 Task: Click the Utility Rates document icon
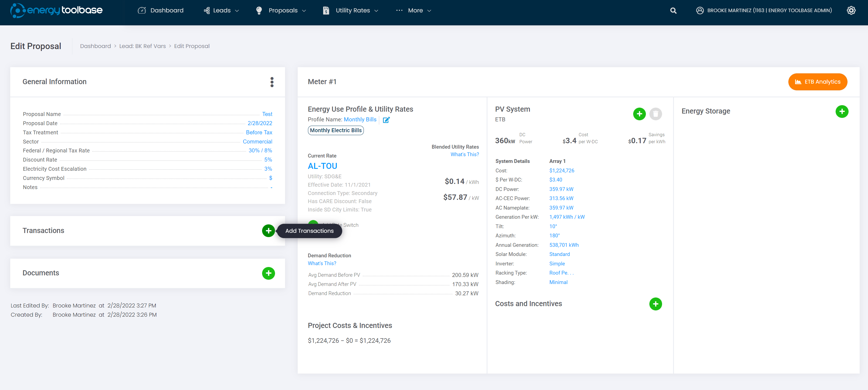pos(326,11)
